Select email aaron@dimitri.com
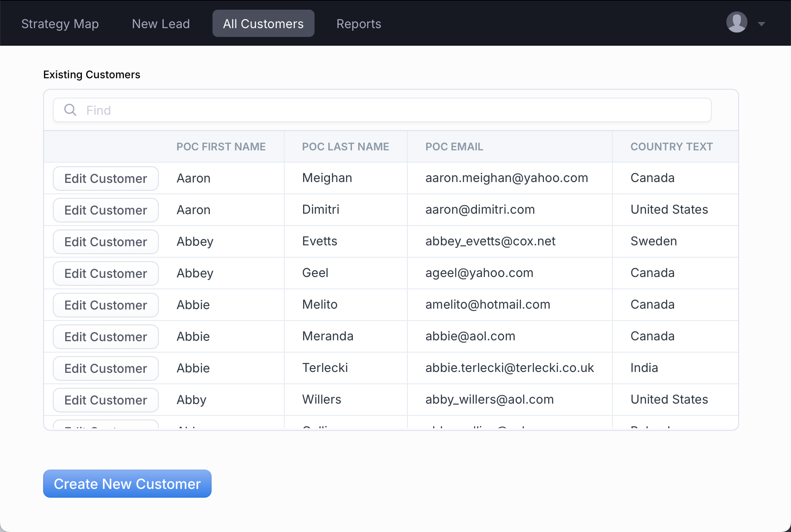Viewport: 791px width, 532px height. [x=480, y=210]
